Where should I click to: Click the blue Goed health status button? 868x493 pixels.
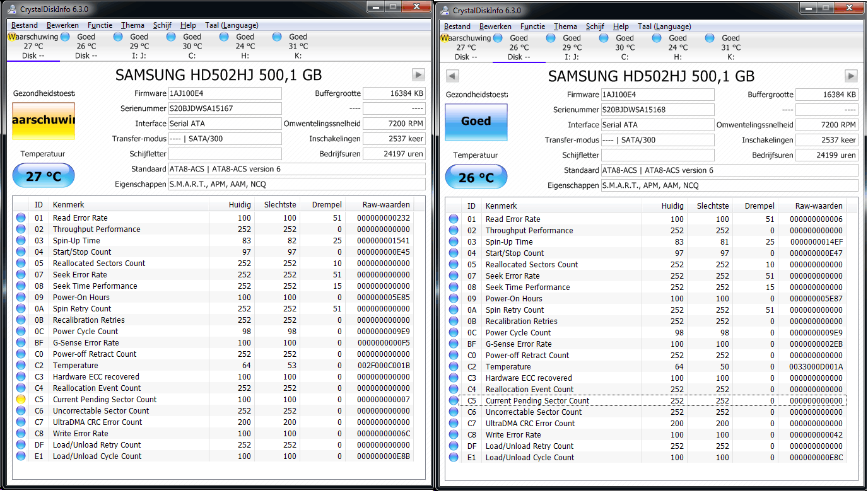point(476,122)
